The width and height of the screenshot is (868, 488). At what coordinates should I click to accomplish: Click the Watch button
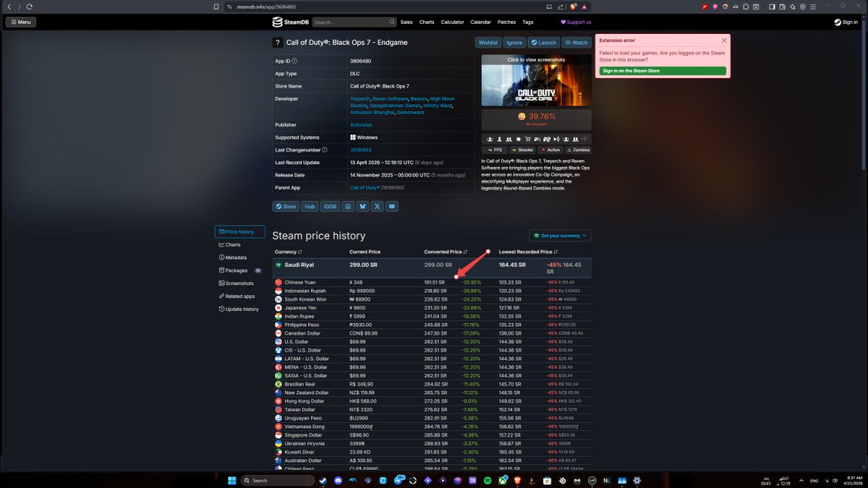(576, 43)
